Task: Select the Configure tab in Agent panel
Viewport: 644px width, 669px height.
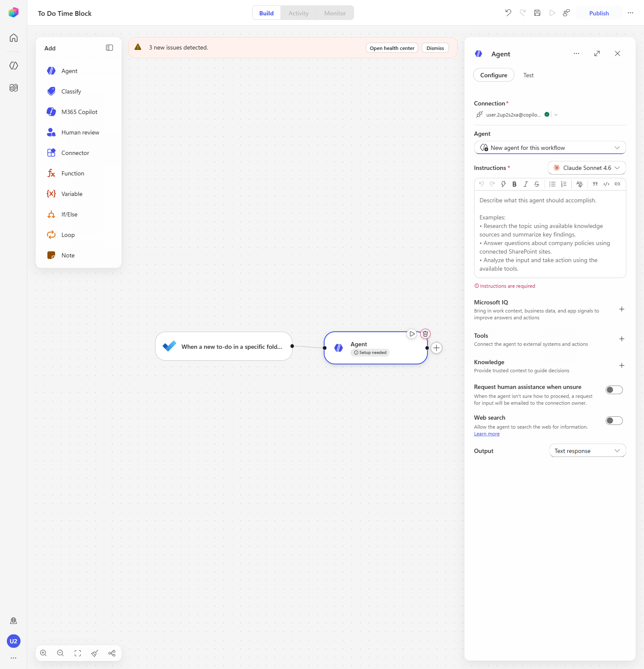Action: tap(494, 75)
